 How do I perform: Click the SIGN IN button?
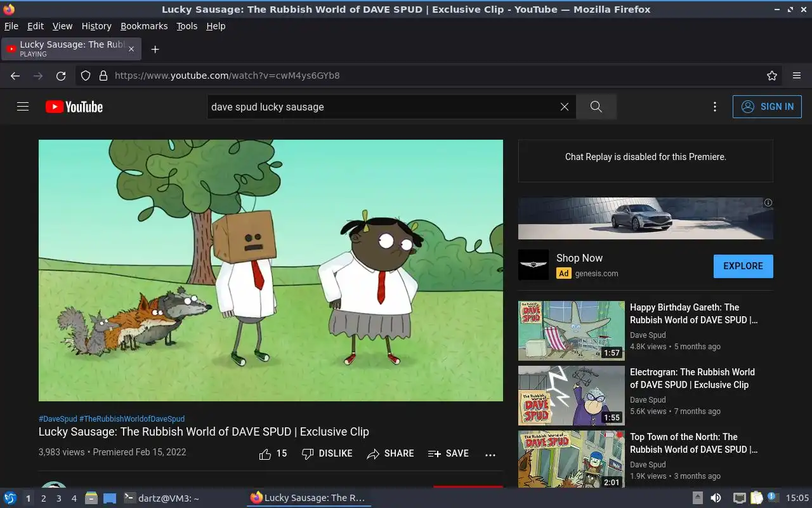coord(767,107)
